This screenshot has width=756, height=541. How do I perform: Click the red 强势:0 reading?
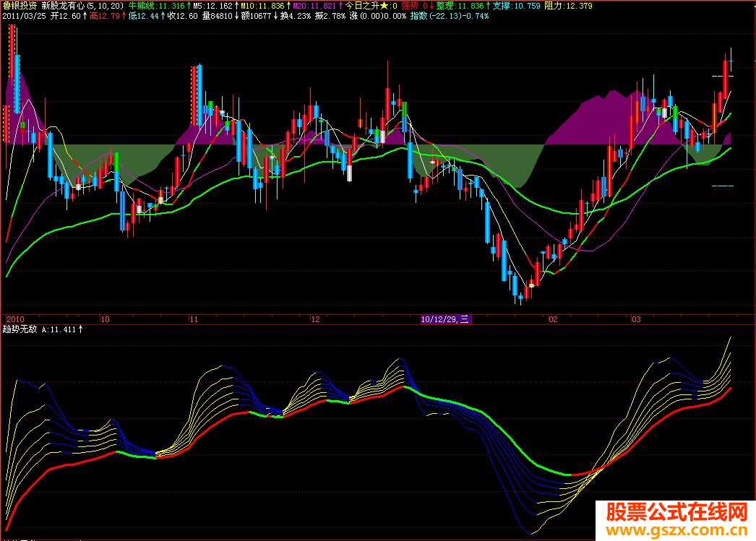[415, 6]
